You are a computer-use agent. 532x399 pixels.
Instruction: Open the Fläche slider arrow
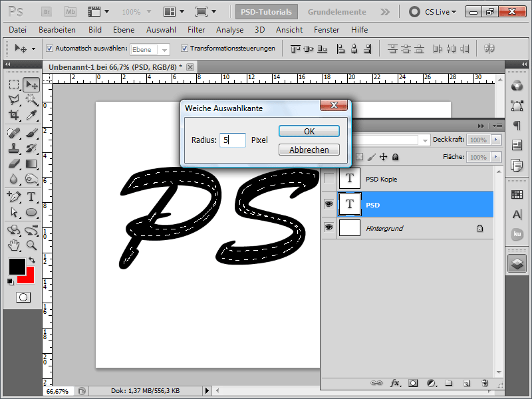[496, 157]
